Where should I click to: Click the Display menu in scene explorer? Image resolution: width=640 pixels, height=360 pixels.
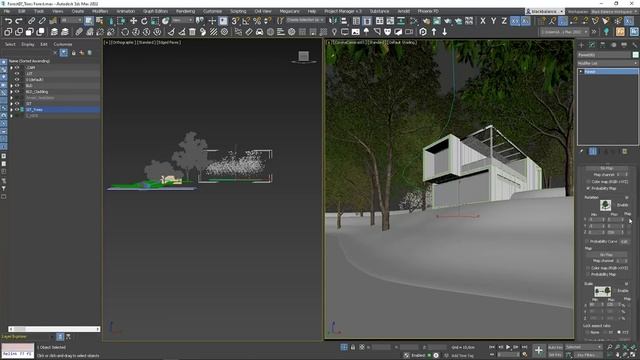[x=28, y=44]
